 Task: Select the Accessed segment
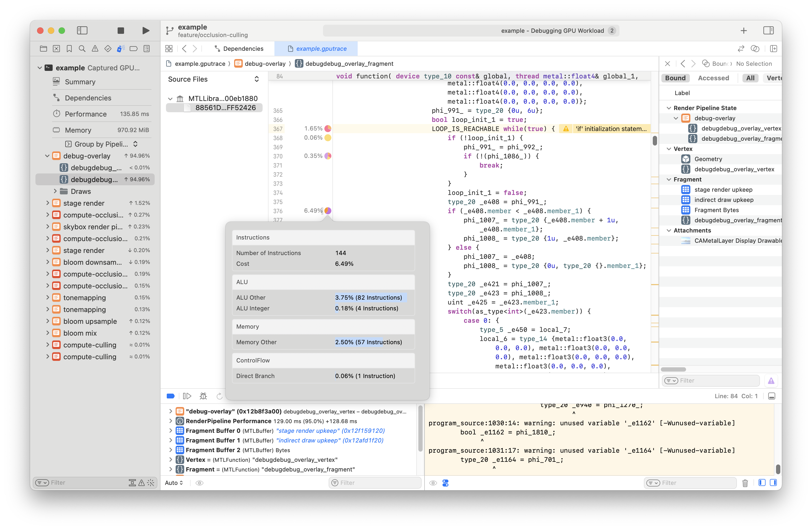click(x=713, y=78)
